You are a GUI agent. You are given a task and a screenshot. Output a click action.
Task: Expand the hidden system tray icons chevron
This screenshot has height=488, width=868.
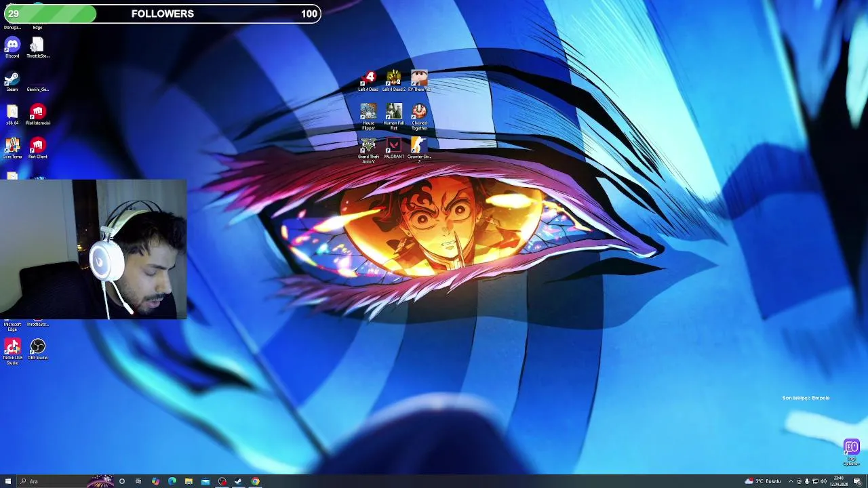pos(790,481)
